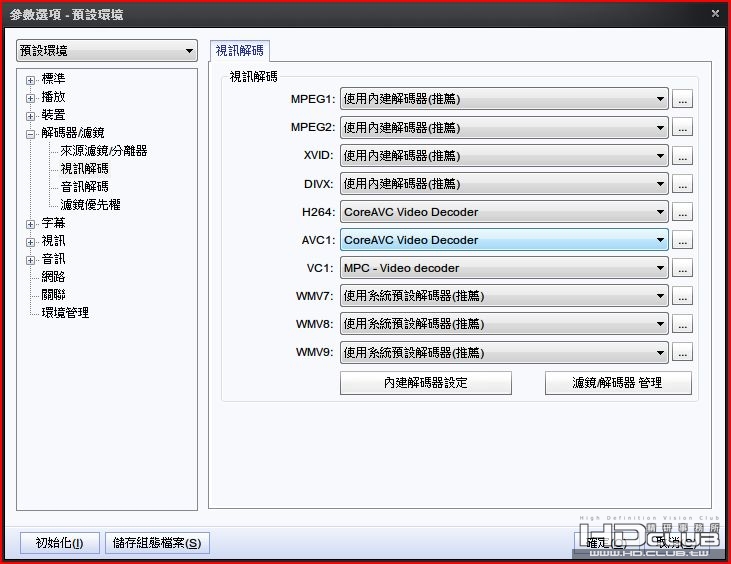Select 濾鏡優先權 in the tree
The width and height of the screenshot is (731, 564).
coord(90,204)
